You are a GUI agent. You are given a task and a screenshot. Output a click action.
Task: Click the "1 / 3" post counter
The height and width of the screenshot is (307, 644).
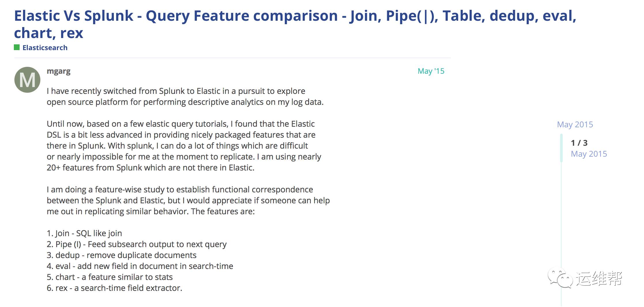pos(579,143)
